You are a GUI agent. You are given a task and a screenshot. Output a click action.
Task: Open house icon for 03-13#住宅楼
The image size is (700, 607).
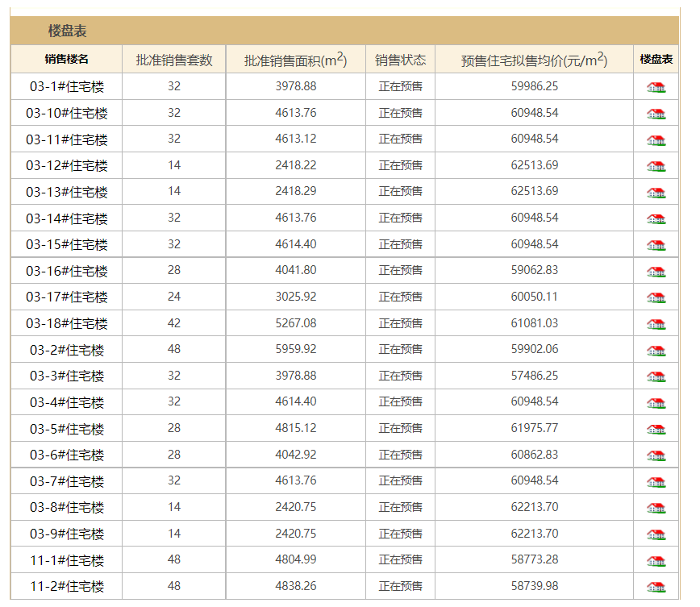pos(656,193)
